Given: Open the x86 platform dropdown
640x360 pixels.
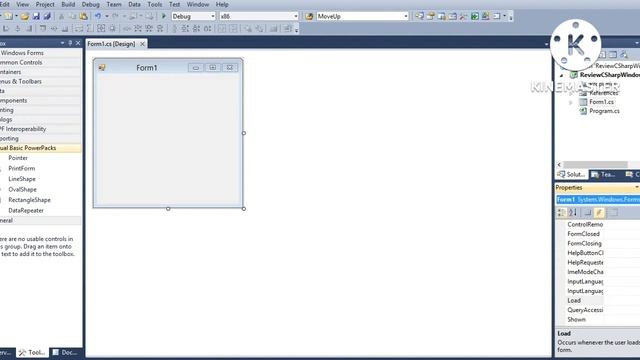Looking at the screenshot, I should (x=296, y=16).
